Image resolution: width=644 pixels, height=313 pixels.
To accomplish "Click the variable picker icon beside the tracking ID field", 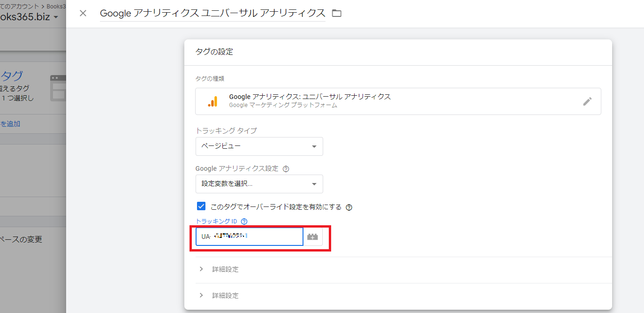I will [x=312, y=237].
